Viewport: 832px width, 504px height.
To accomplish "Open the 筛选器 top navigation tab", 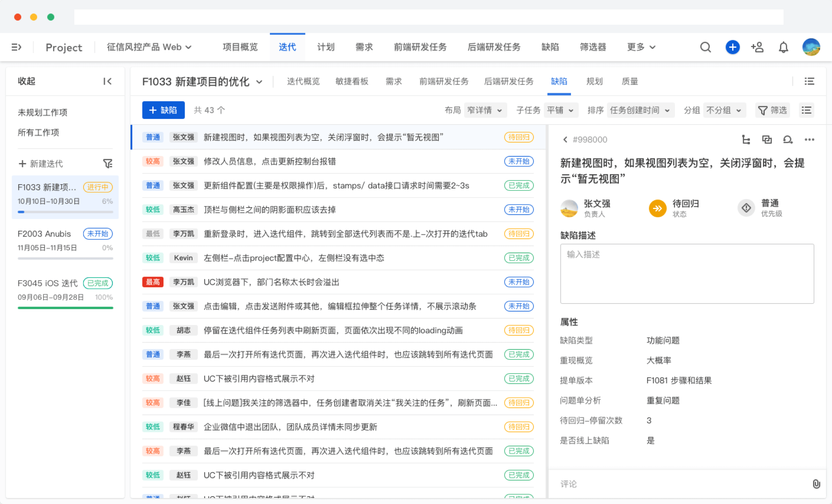I will click(593, 47).
